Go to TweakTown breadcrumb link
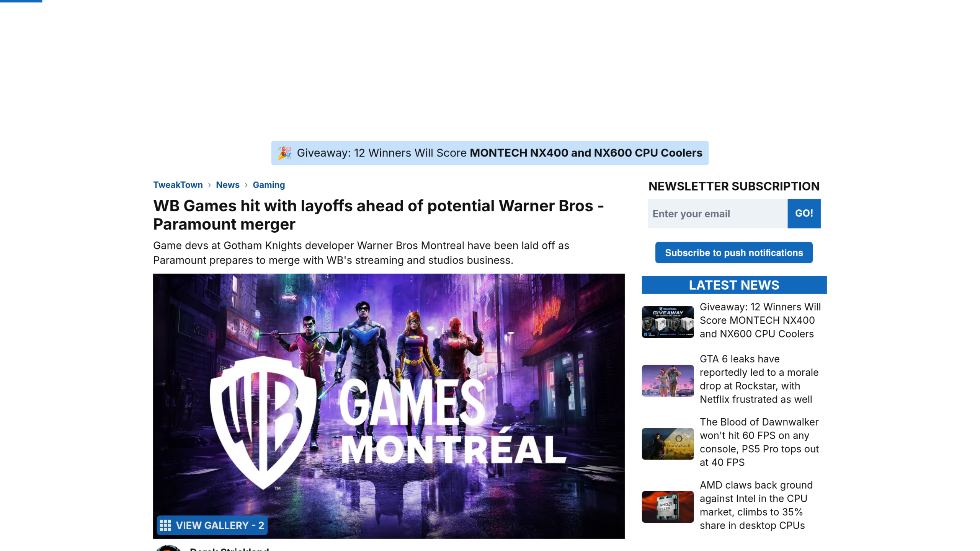 pos(178,185)
